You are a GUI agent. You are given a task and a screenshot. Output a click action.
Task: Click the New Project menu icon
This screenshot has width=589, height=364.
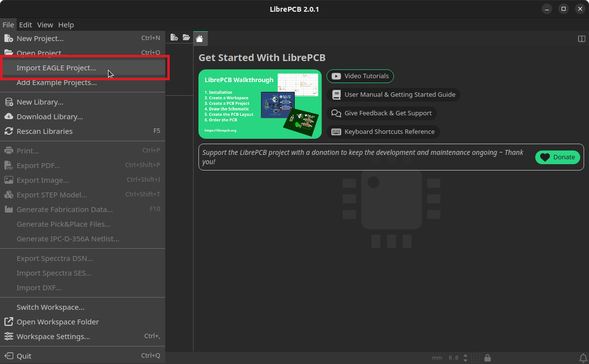click(x=8, y=38)
